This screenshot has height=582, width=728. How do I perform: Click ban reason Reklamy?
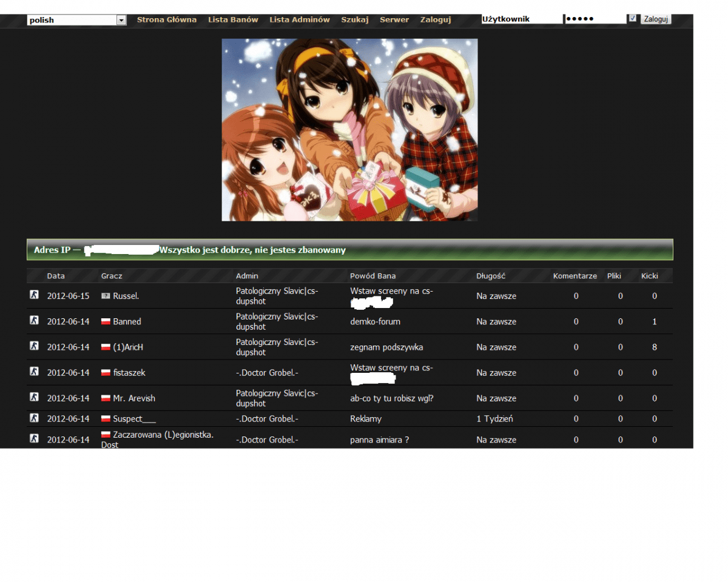[366, 419]
